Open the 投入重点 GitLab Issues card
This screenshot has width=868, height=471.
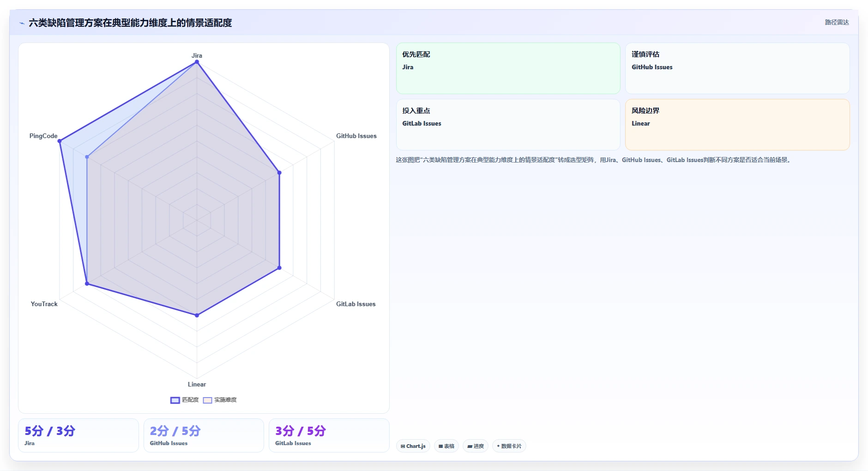pos(508,125)
